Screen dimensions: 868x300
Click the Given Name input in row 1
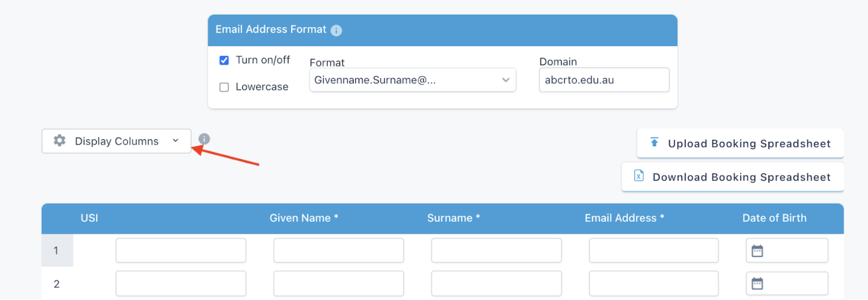[x=339, y=250]
